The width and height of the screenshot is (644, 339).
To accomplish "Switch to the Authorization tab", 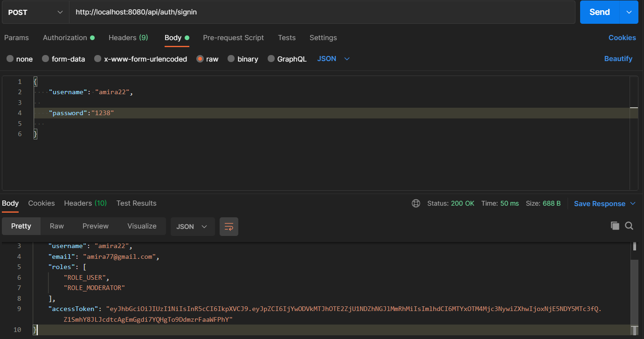I will tap(65, 37).
